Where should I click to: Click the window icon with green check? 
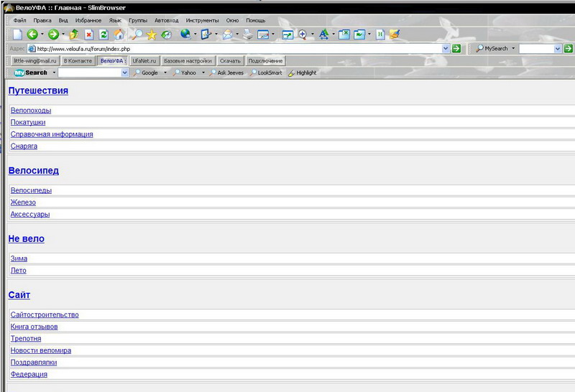point(359,34)
